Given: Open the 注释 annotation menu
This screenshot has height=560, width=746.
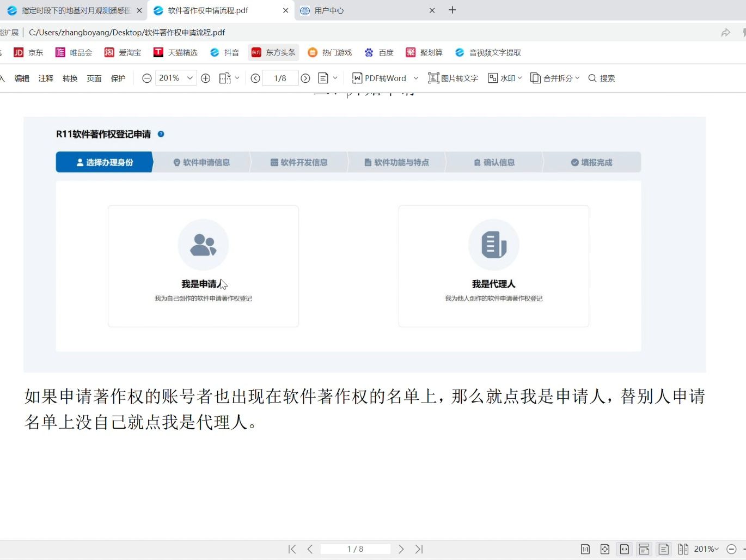Looking at the screenshot, I should 46,78.
